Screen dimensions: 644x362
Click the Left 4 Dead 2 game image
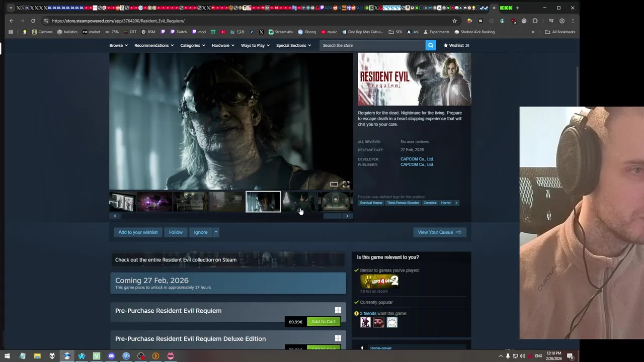379,281
